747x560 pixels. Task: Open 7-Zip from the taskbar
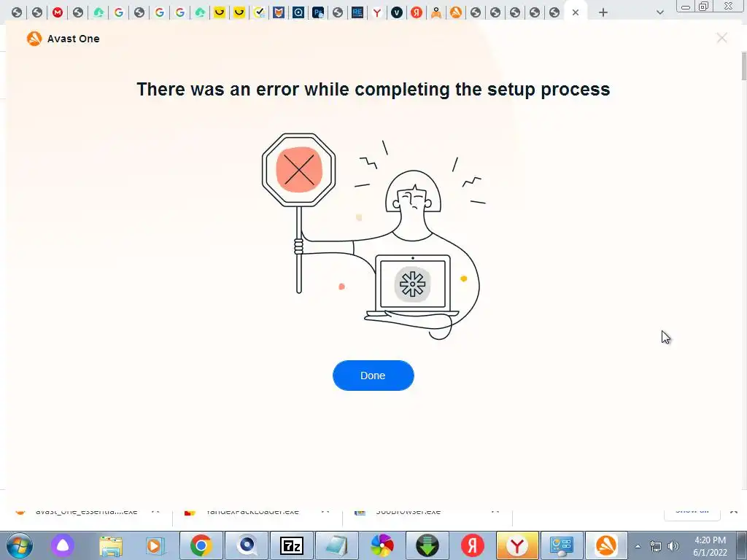click(x=292, y=545)
